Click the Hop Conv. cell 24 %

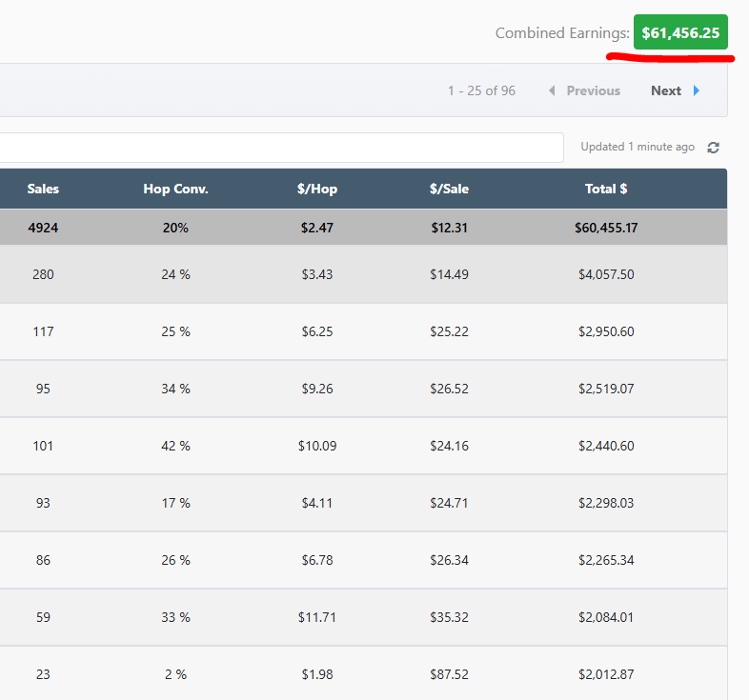point(175,274)
